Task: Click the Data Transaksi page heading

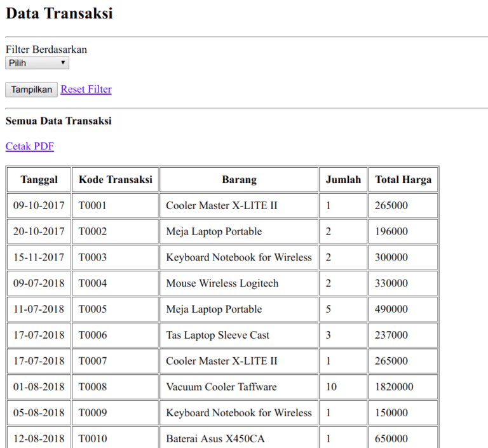Action: 59,13
